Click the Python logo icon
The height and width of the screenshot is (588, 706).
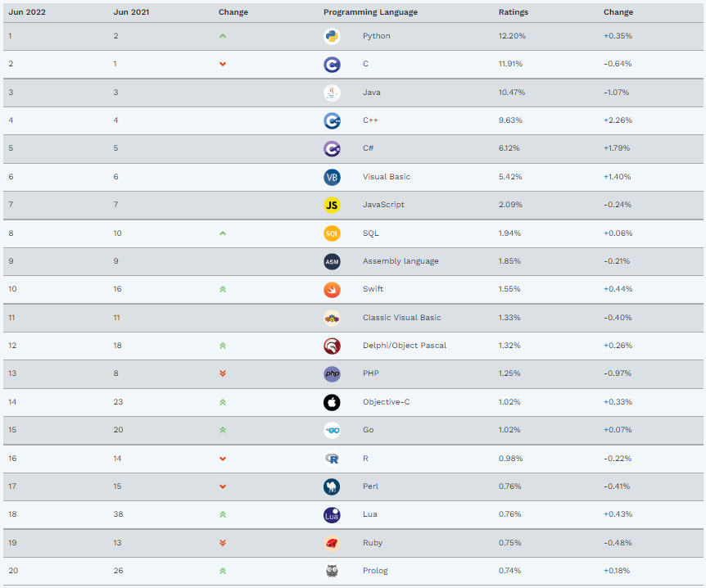pos(332,36)
